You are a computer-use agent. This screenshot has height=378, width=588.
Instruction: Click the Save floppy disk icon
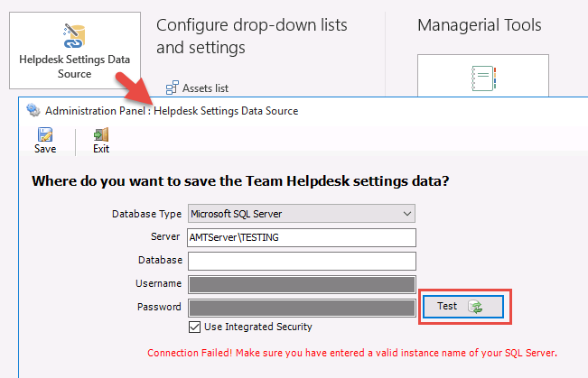pyautogui.click(x=45, y=134)
